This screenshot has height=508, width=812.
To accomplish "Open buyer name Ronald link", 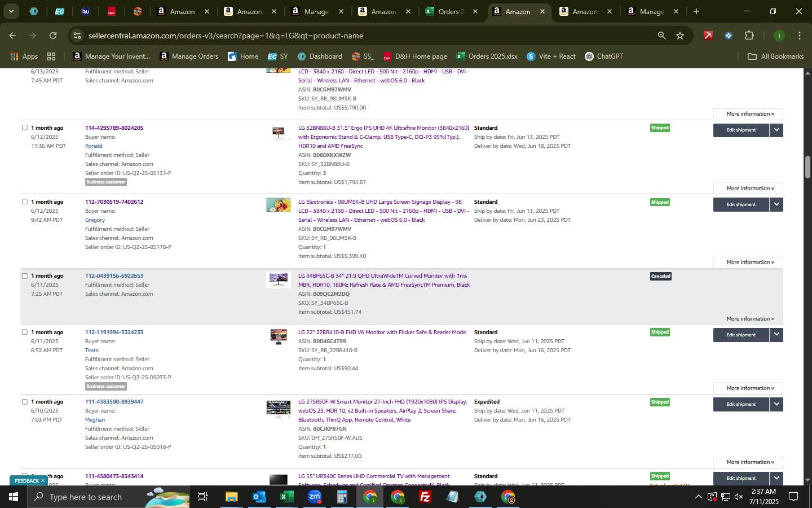I will click(94, 146).
